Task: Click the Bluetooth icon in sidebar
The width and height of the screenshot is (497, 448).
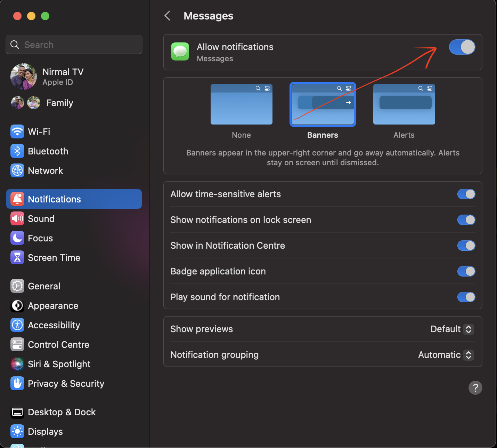Action: pos(17,151)
